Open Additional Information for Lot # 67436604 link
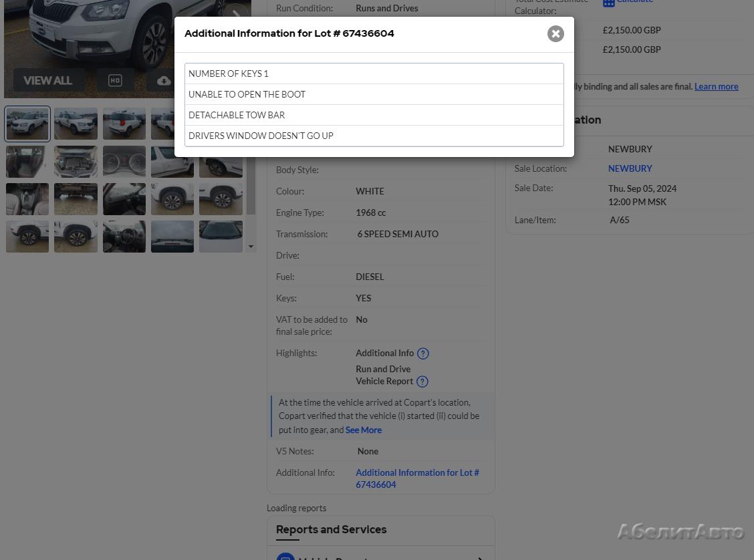754x560 pixels. coord(416,478)
